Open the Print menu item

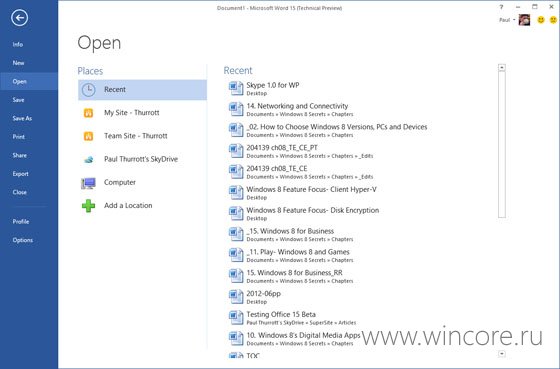(x=19, y=137)
